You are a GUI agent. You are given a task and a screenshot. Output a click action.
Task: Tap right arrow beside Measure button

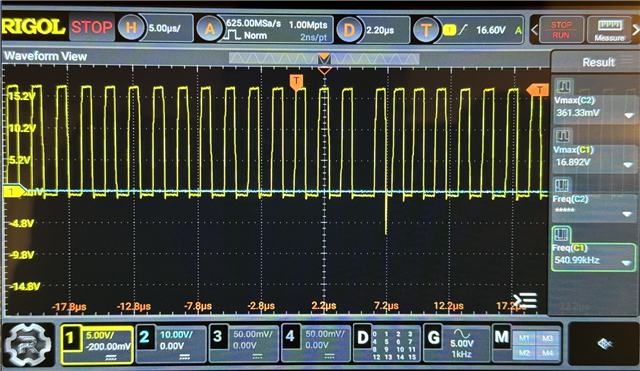click(x=636, y=30)
